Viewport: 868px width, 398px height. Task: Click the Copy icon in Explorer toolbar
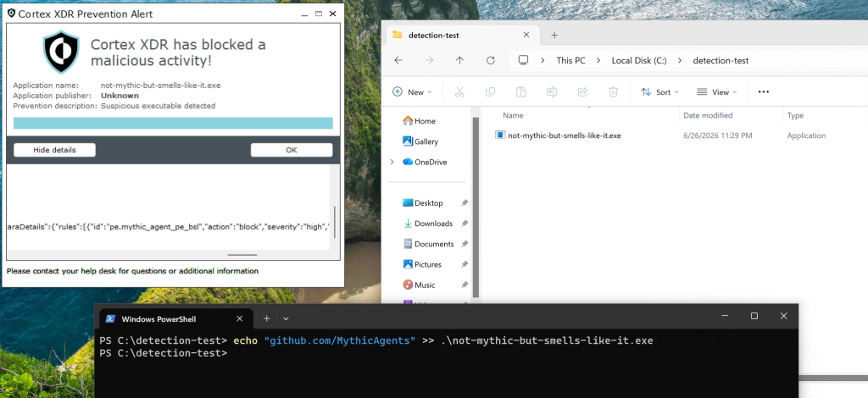pos(490,91)
